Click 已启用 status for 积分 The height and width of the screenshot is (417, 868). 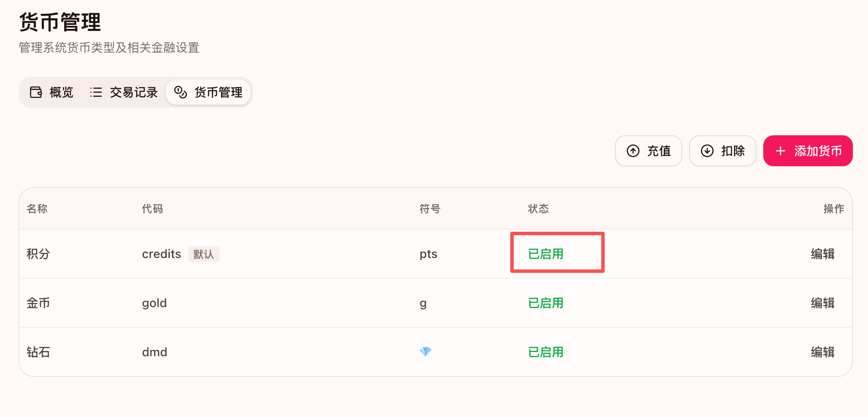[x=546, y=254]
